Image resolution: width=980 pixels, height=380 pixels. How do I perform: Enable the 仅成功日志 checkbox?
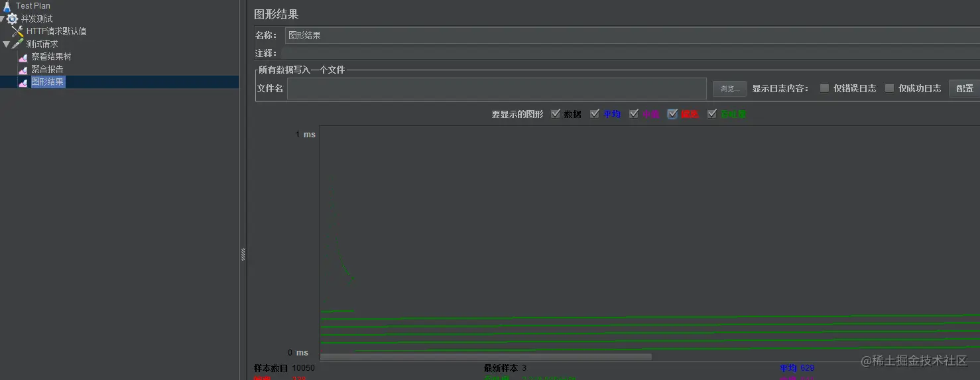(x=889, y=88)
